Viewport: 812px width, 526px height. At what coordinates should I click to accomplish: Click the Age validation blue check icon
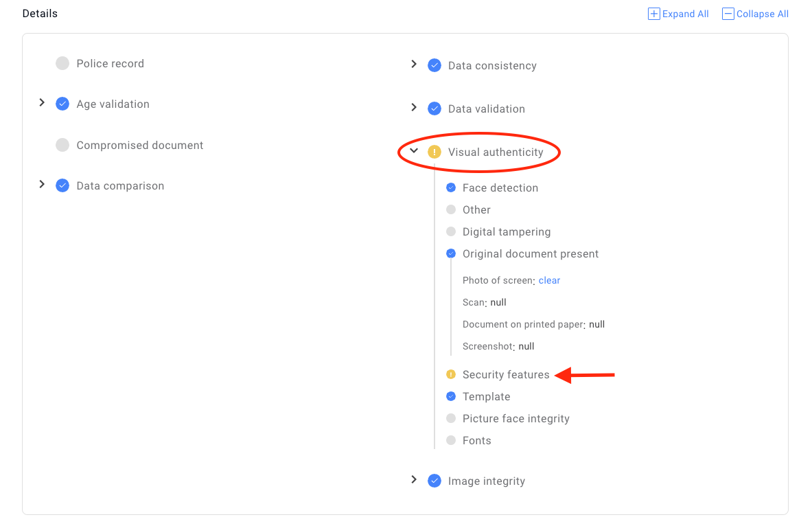[62, 104]
